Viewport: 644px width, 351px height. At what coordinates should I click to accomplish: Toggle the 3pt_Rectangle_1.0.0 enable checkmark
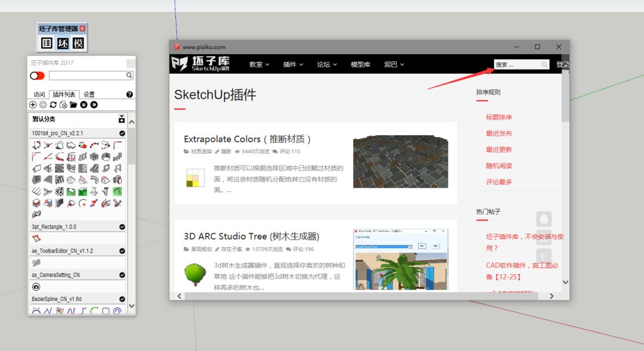coord(122,227)
